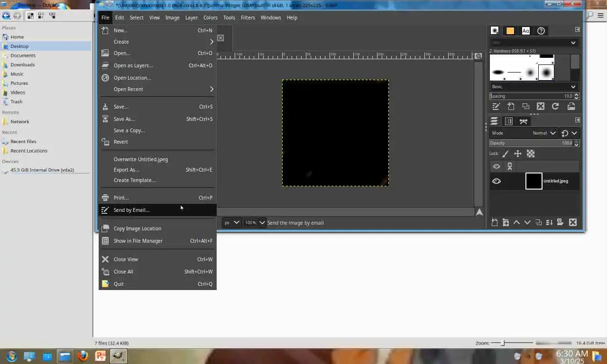Screen dimensions: 607x364
Task: Lower the layer with down arrow icon
Action: (x=527, y=222)
